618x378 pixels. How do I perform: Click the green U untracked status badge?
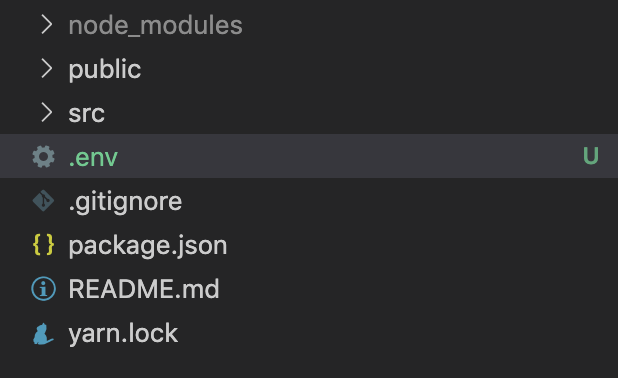tap(590, 156)
